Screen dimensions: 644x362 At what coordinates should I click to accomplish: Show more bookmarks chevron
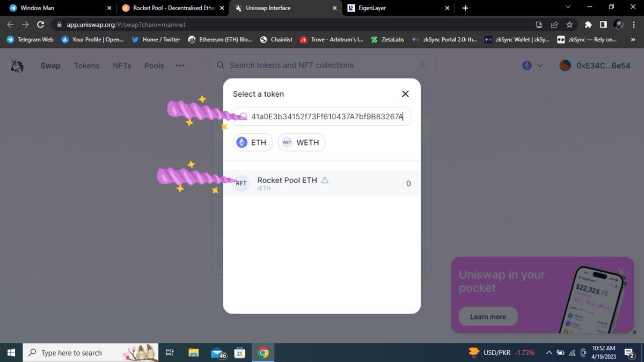(x=633, y=39)
